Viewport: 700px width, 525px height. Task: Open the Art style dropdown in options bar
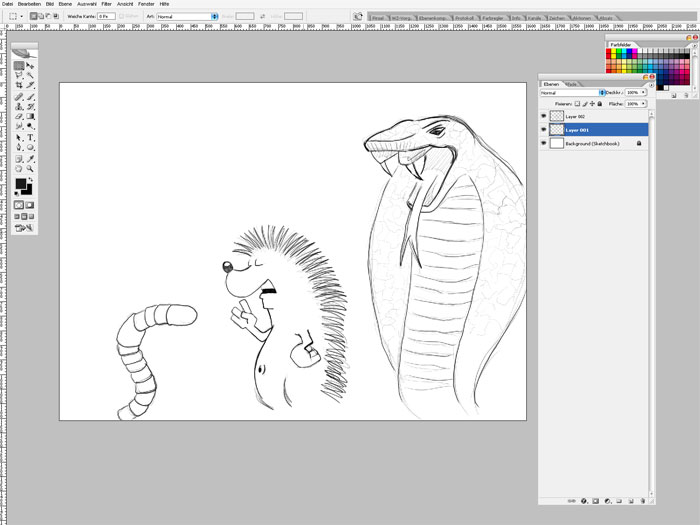pos(188,16)
